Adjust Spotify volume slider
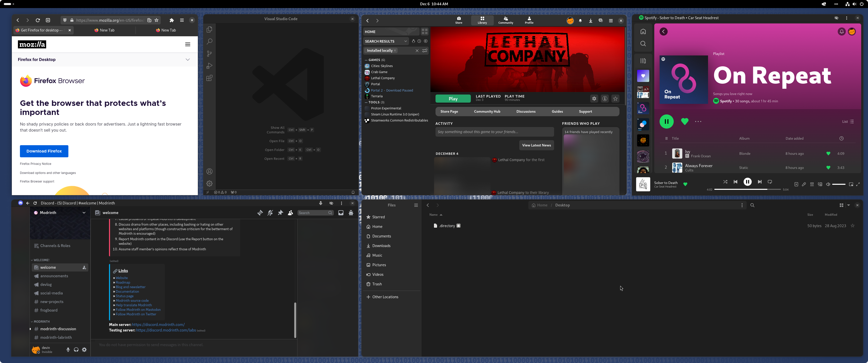 tap(839, 184)
